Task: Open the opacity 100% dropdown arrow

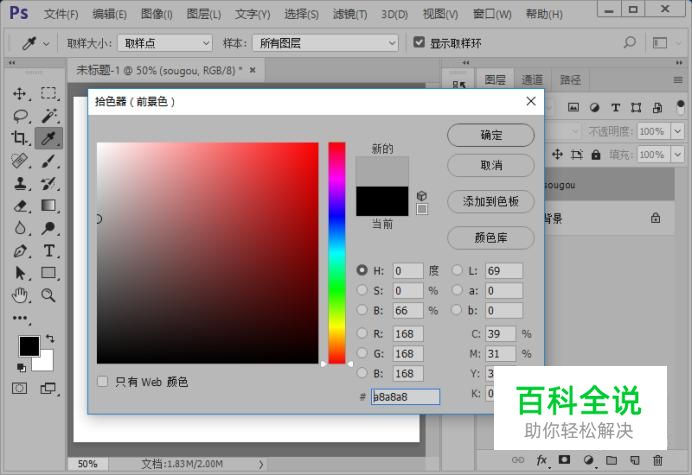Action: (677, 131)
